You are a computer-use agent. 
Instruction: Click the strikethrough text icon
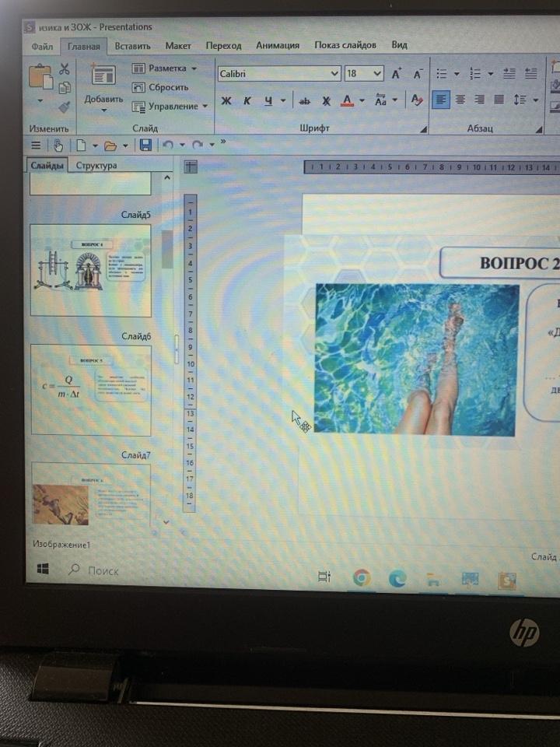pyautogui.click(x=305, y=100)
